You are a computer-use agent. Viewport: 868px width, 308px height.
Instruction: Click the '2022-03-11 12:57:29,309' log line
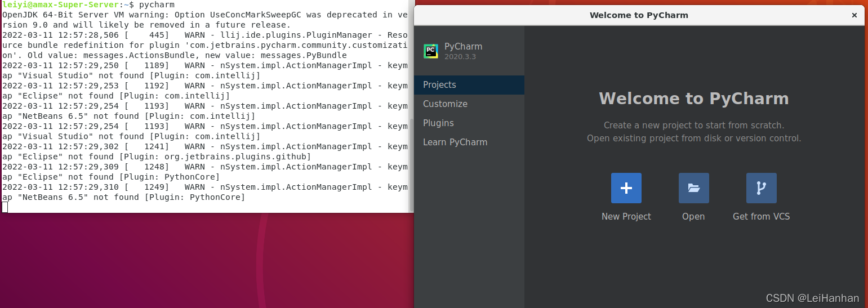tap(205, 167)
